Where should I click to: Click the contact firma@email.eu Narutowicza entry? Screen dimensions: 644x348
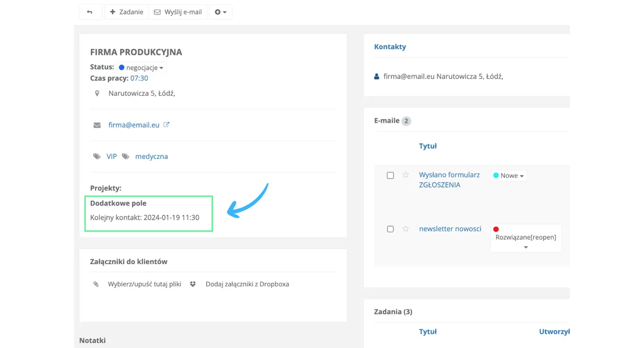click(443, 76)
